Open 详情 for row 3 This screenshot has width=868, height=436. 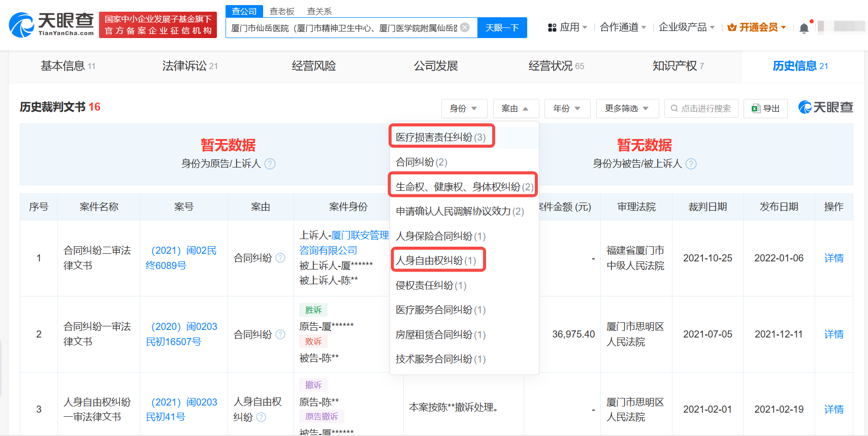click(834, 409)
